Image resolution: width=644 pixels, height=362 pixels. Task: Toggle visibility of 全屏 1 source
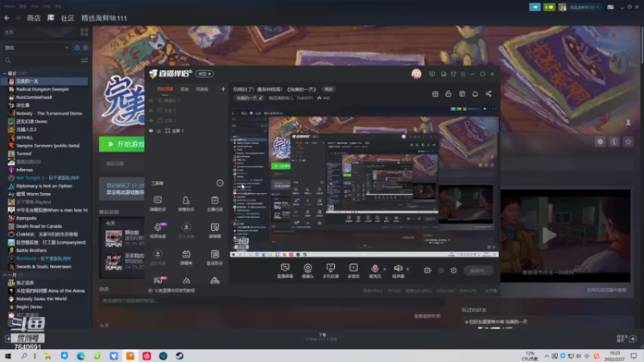pyautogui.click(x=151, y=130)
